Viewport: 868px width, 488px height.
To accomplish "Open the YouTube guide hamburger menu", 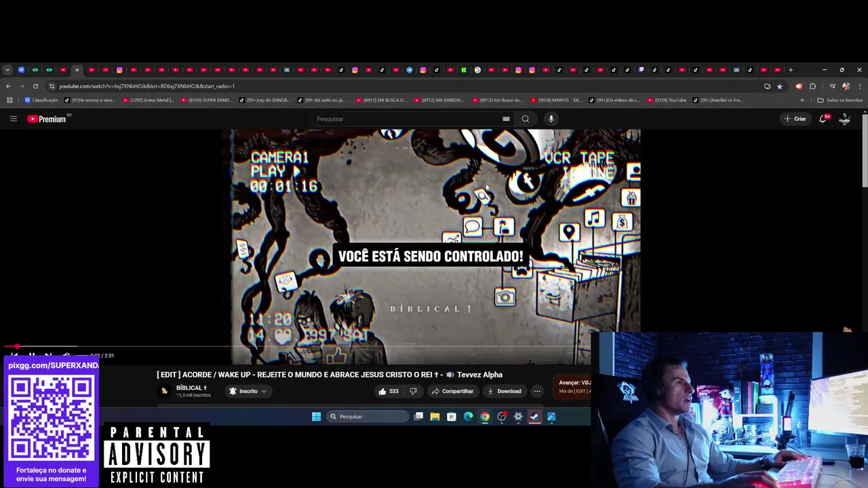I will tap(13, 119).
